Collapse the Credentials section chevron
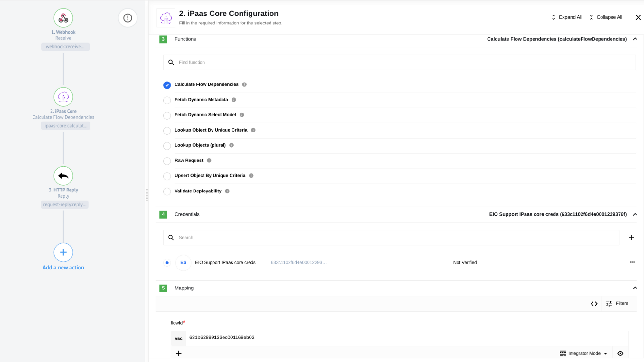644x362 pixels. 635,214
